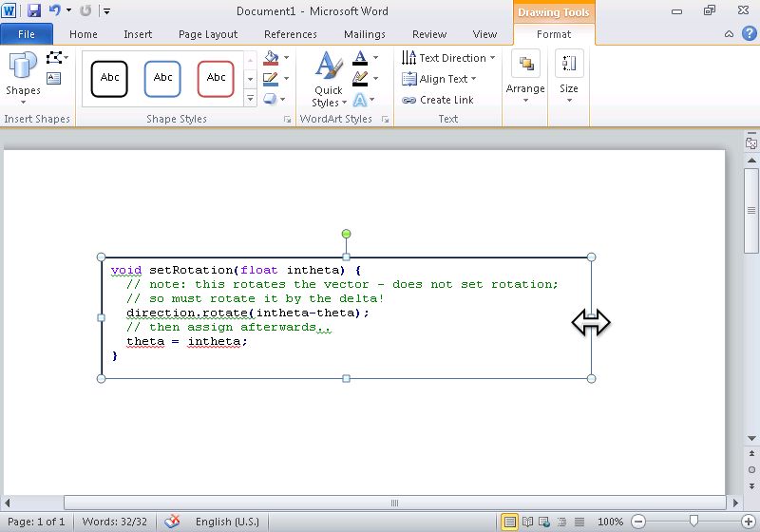Apply the blue outline Abc shape style
The height and width of the screenshot is (532, 760).
(162, 79)
